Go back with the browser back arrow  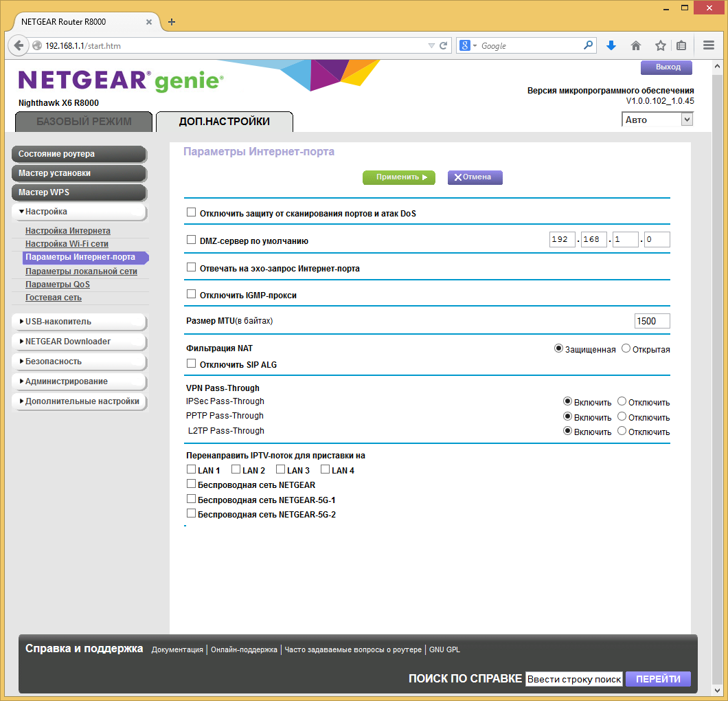click(x=18, y=45)
